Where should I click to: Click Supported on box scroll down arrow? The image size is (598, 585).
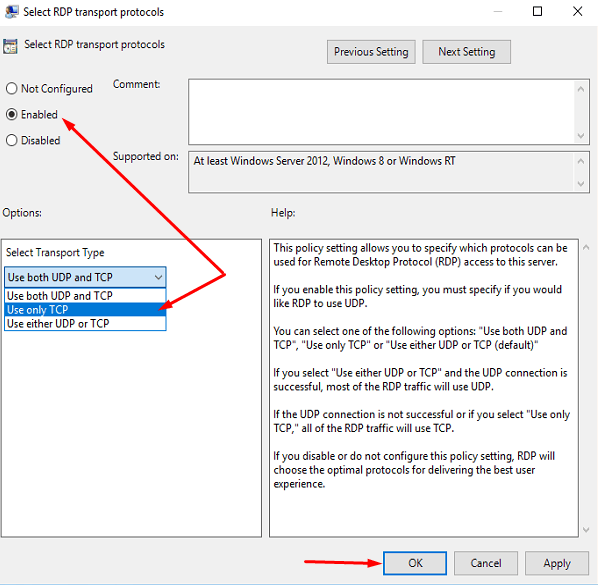581,184
